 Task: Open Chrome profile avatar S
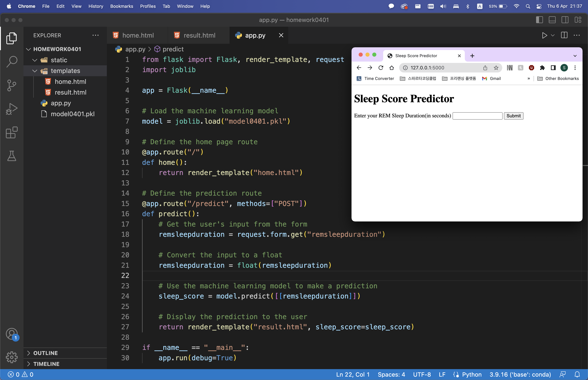564,68
